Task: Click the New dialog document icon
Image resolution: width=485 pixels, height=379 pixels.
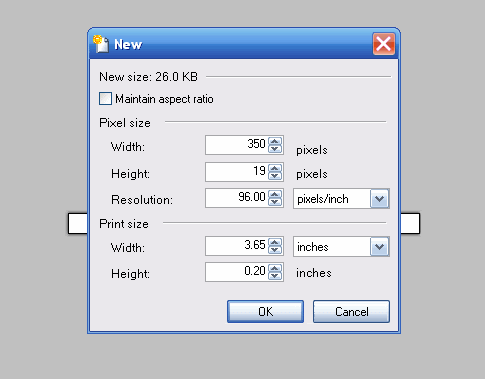Action: 101,44
